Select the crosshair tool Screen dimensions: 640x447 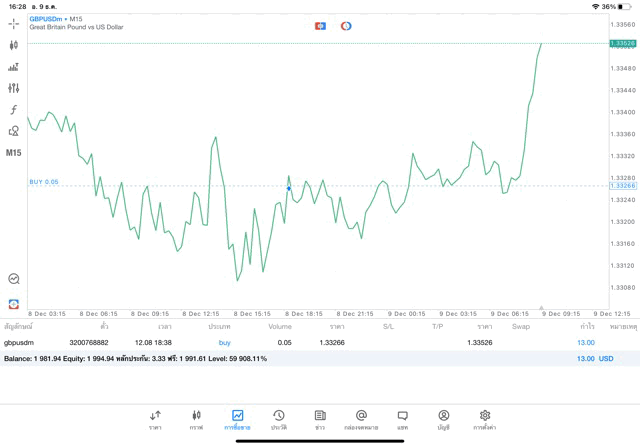tap(14, 24)
